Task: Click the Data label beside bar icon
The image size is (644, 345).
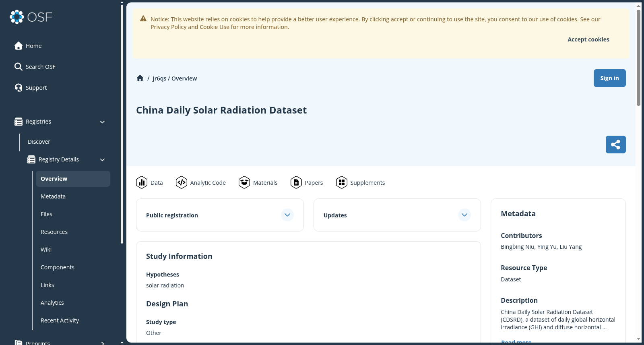Action: [157, 183]
